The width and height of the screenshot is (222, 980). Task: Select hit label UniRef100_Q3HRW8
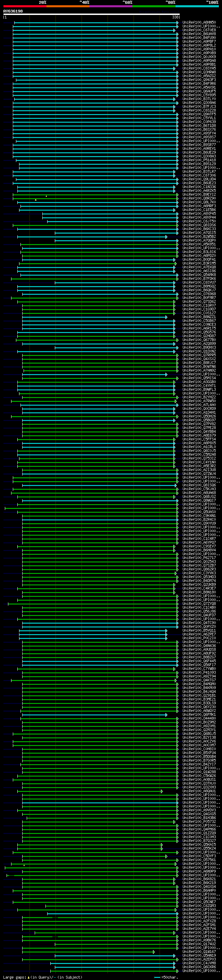[199, 72]
